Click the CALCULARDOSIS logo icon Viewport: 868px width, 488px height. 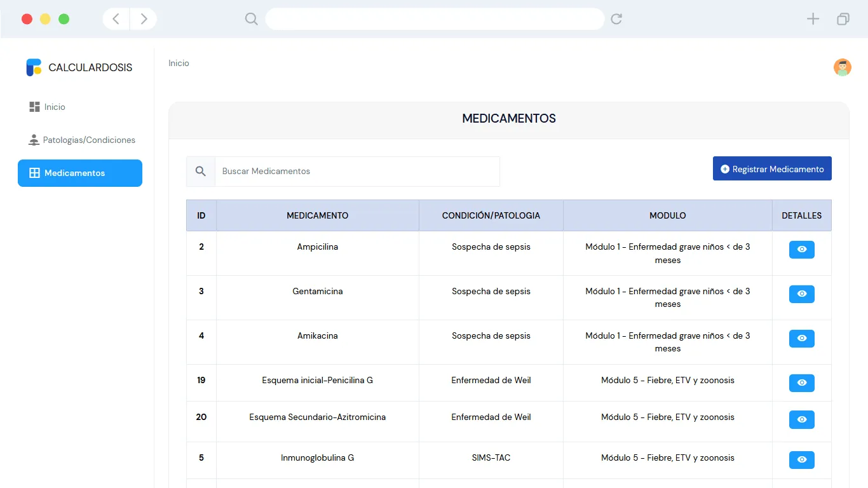(x=34, y=67)
